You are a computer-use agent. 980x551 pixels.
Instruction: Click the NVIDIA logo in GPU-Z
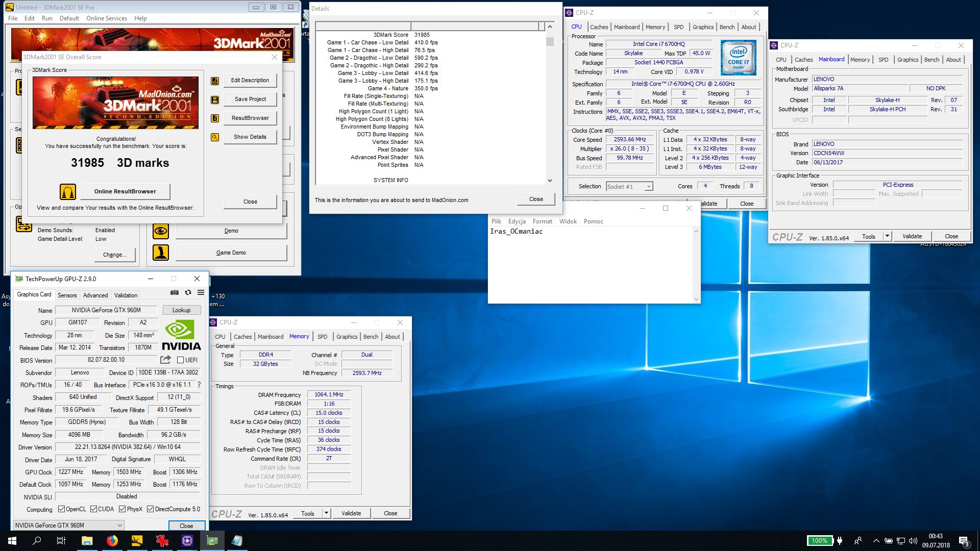click(181, 335)
